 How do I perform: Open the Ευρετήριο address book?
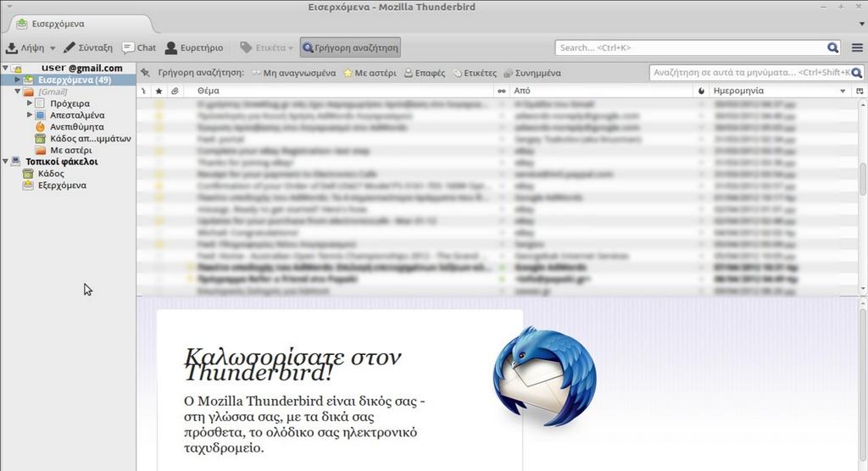(194, 47)
